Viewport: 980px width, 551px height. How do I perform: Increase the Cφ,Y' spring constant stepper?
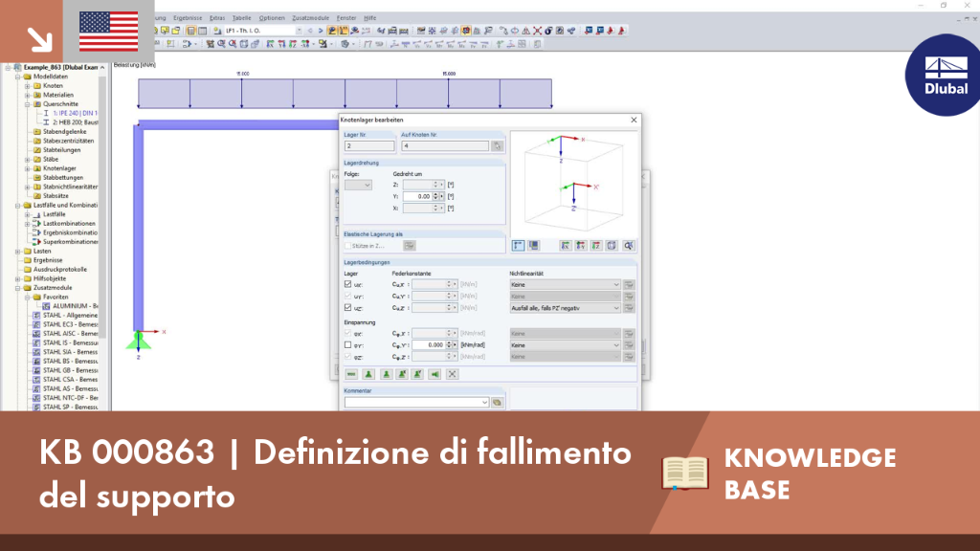pyautogui.click(x=450, y=343)
